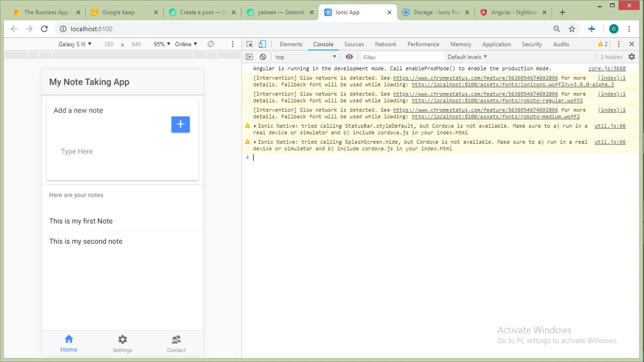Open the roboto-medium.woff2 link
This screenshot has width=644, height=362.
[x=496, y=117]
